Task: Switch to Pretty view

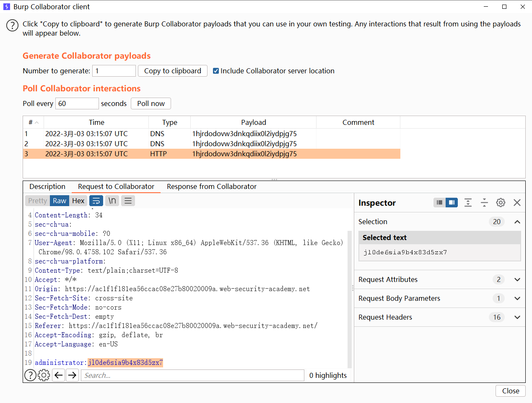Action: click(38, 201)
